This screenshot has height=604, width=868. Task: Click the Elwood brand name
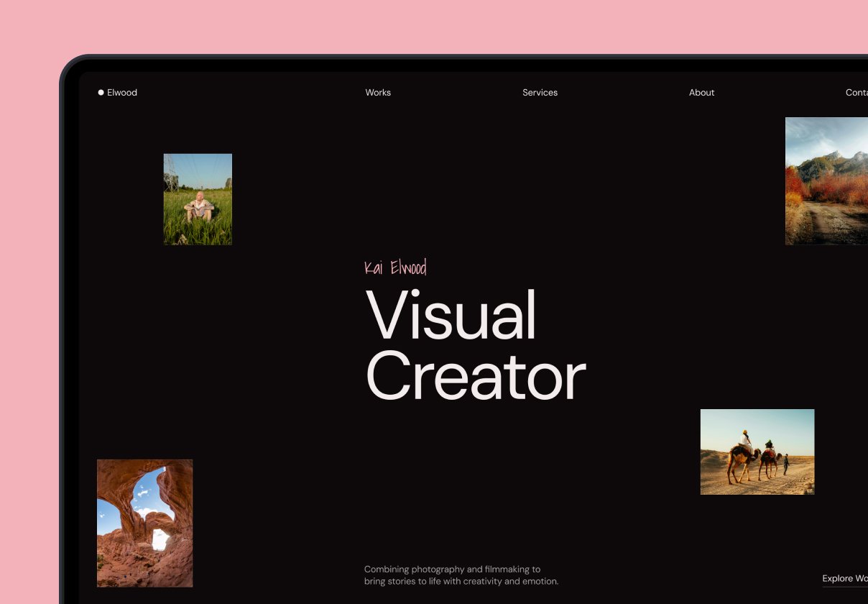tap(122, 92)
